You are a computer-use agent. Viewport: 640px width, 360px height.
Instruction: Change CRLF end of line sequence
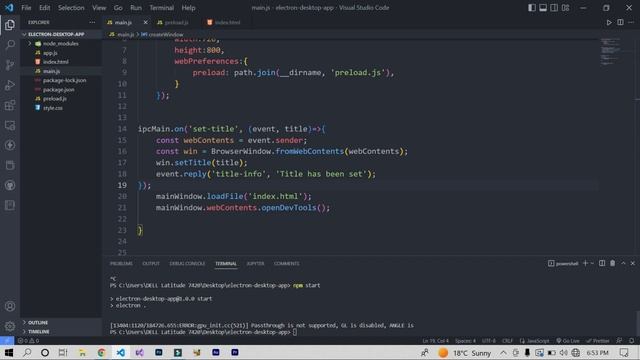tap(507, 340)
